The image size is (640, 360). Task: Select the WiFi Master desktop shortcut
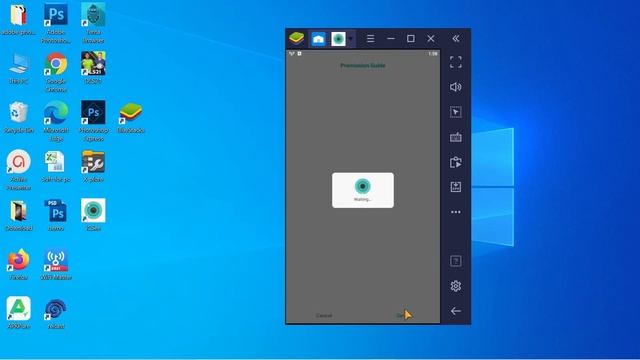point(56,264)
